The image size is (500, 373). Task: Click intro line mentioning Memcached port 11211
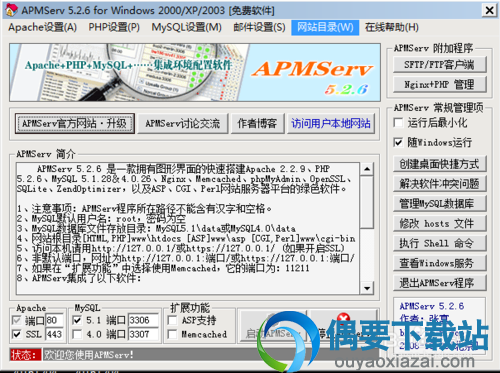(163, 268)
